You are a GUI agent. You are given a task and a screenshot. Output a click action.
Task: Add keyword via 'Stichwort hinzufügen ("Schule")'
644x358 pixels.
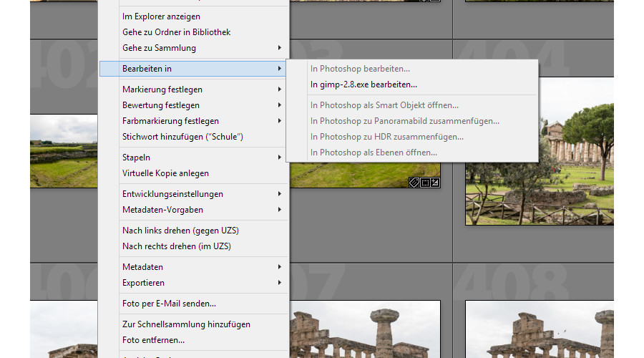183,137
